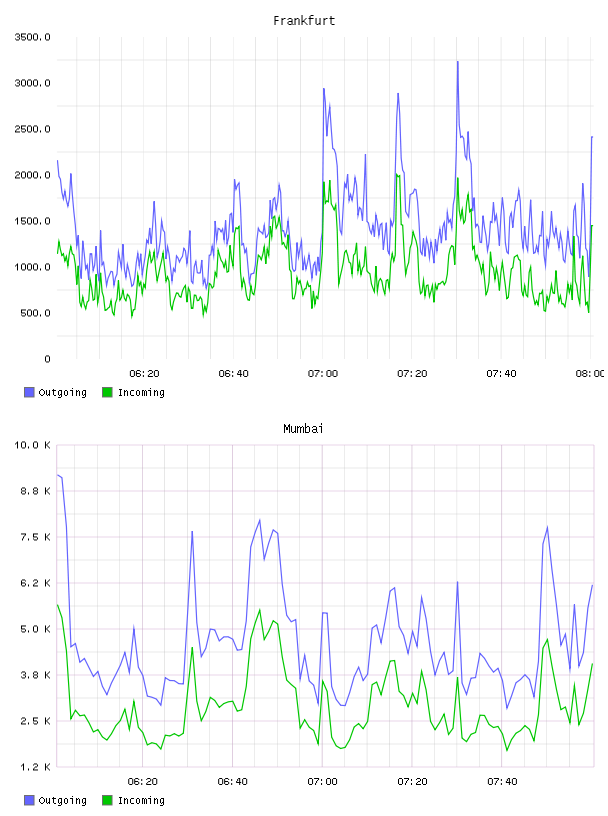Click the blue Outgoing swatch in Frankfurt legend
This screenshot has width=608, height=816.
[29, 392]
